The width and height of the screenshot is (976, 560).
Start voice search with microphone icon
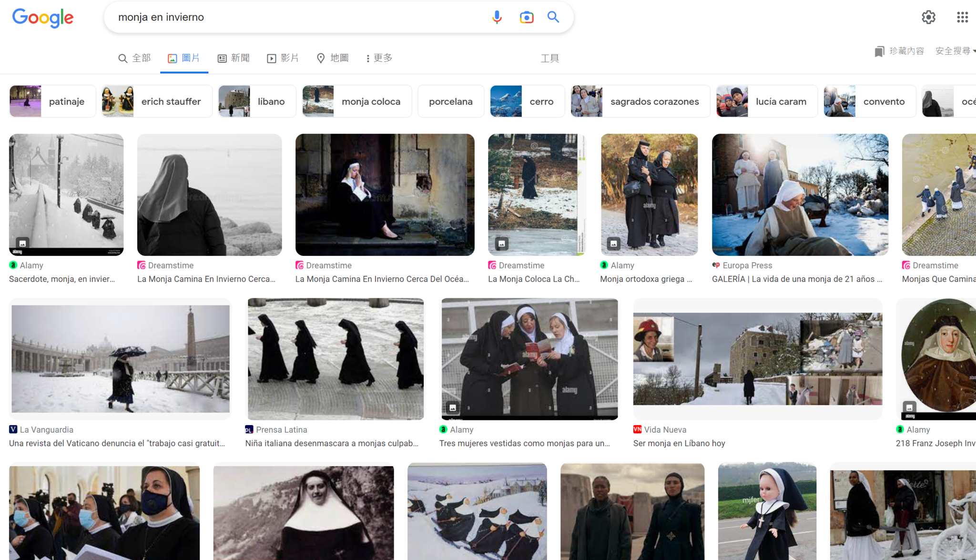(497, 17)
